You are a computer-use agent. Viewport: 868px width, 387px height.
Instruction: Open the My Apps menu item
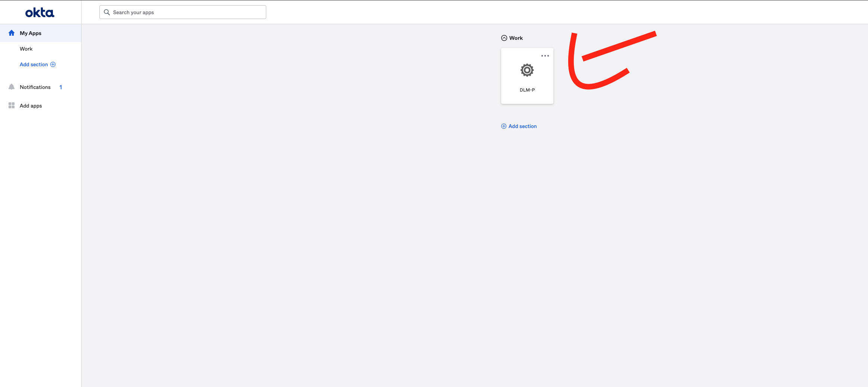click(x=30, y=33)
